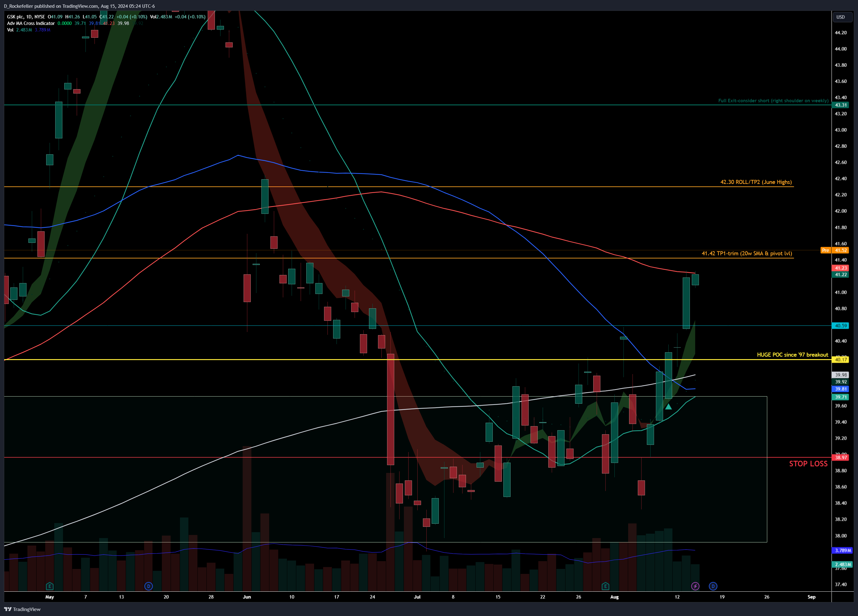Screen dimensions: 858x616
Task: Click the 'Aug' date on time axis
Action: pyautogui.click(x=614, y=597)
